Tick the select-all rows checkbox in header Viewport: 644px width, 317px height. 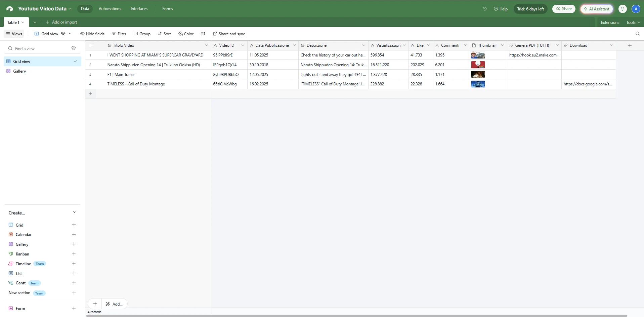pos(90,45)
